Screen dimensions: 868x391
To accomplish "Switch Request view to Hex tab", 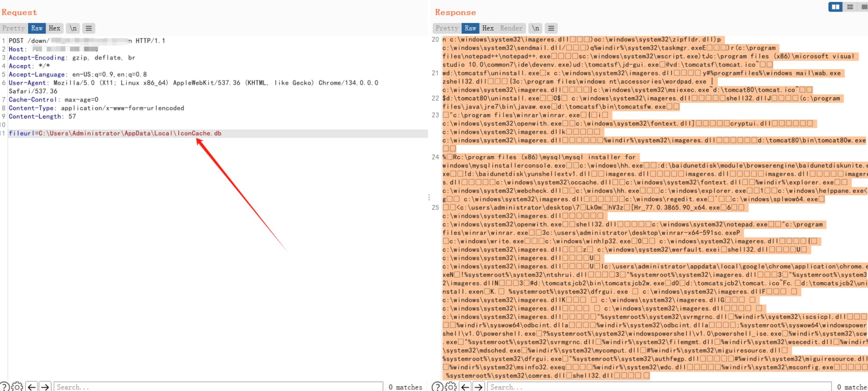I will (54, 28).
